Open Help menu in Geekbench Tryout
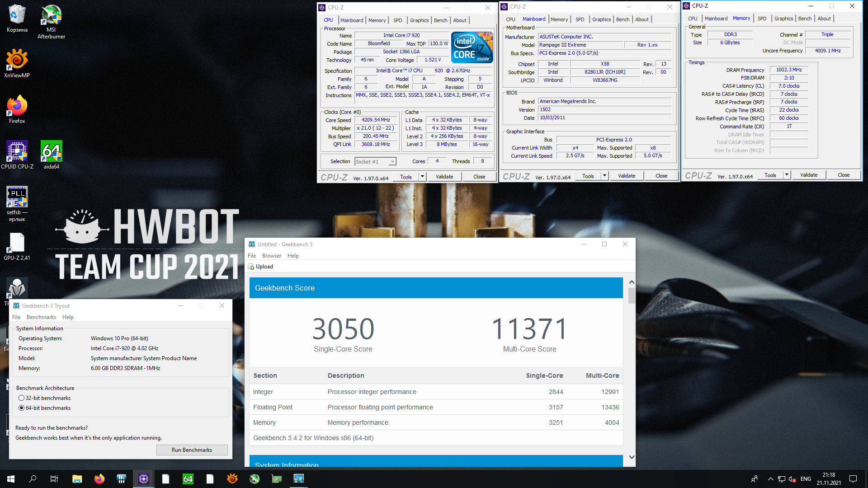The width and height of the screenshot is (868, 488). click(68, 317)
